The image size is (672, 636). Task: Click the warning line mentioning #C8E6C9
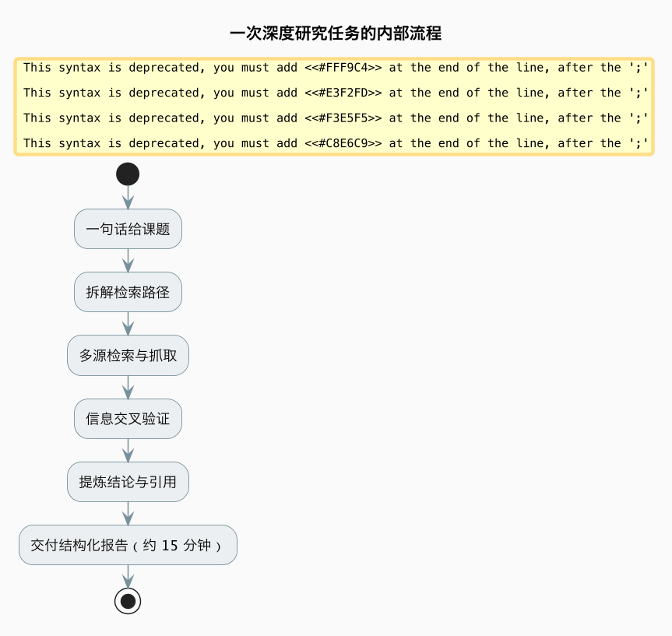click(336, 143)
